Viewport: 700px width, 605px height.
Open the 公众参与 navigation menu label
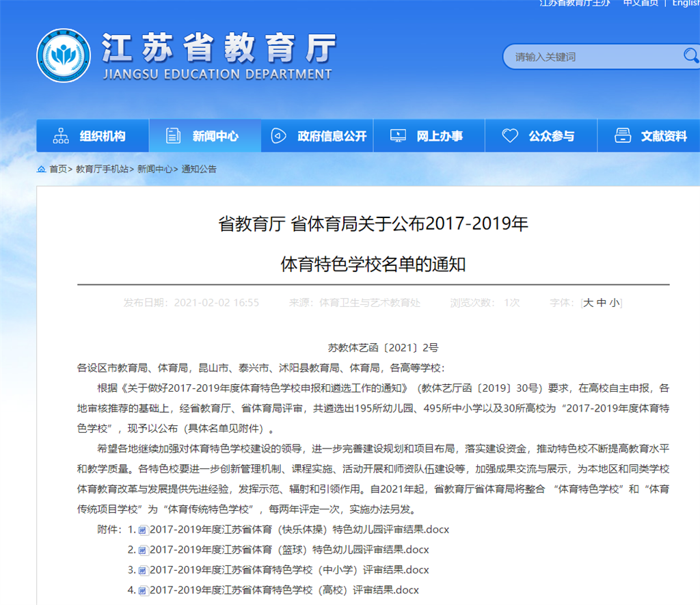[x=552, y=136]
